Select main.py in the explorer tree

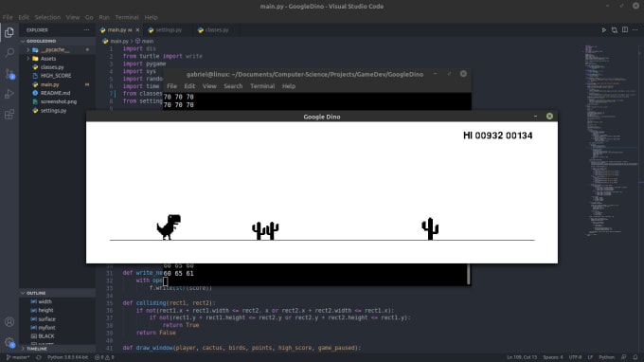(58, 84)
